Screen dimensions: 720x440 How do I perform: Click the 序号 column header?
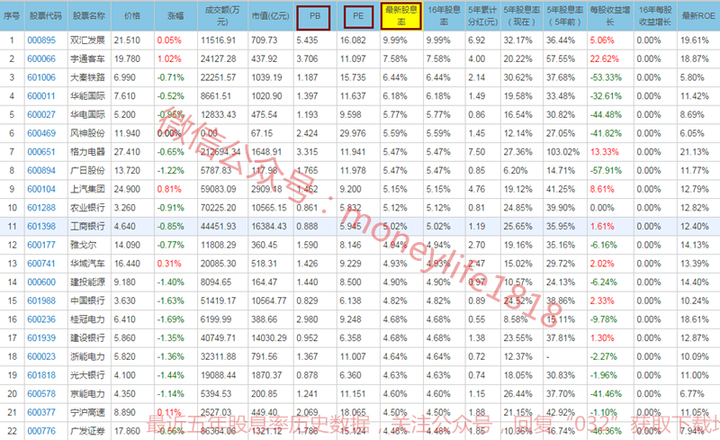click(11, 16)
